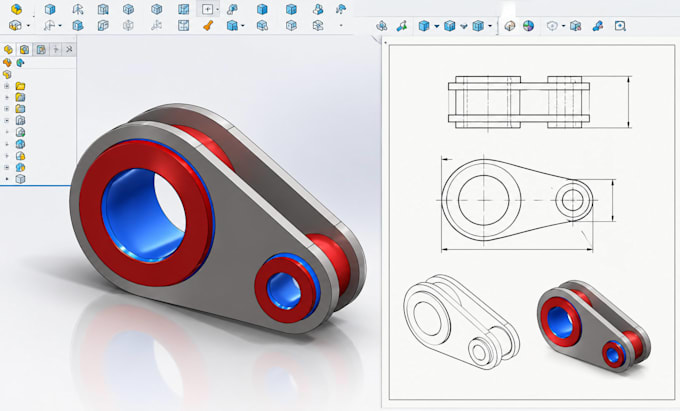Open the double-chevron dropdown between the view toolbar cubes
This screenshot has width=680, height=411.
pos(464,26)
